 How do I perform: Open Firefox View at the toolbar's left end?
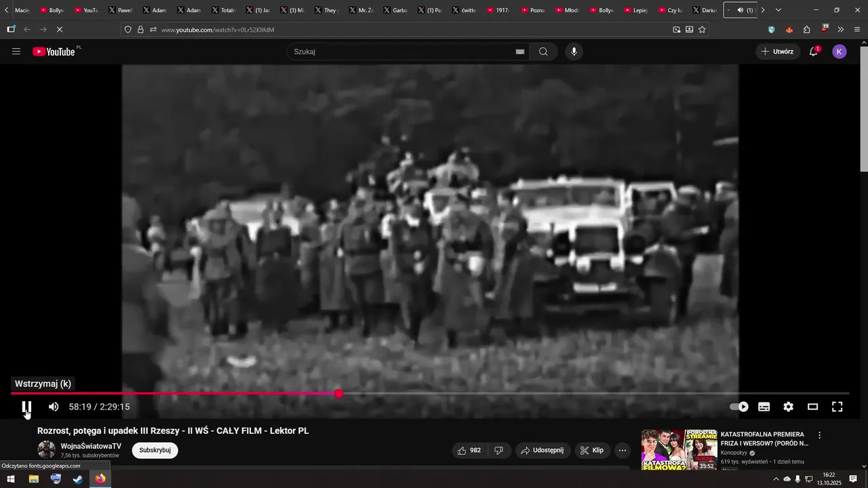tap(11, 30)
